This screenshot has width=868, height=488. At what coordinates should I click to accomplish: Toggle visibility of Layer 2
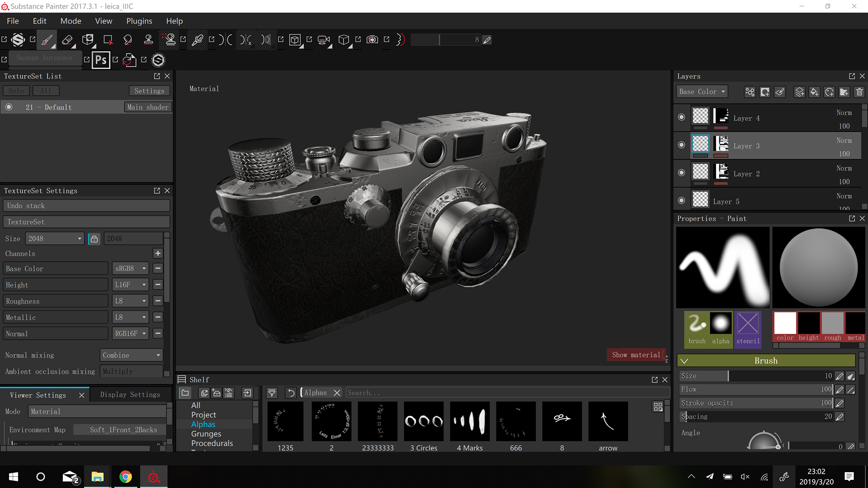pyautogui.click(x=681, y=173)
